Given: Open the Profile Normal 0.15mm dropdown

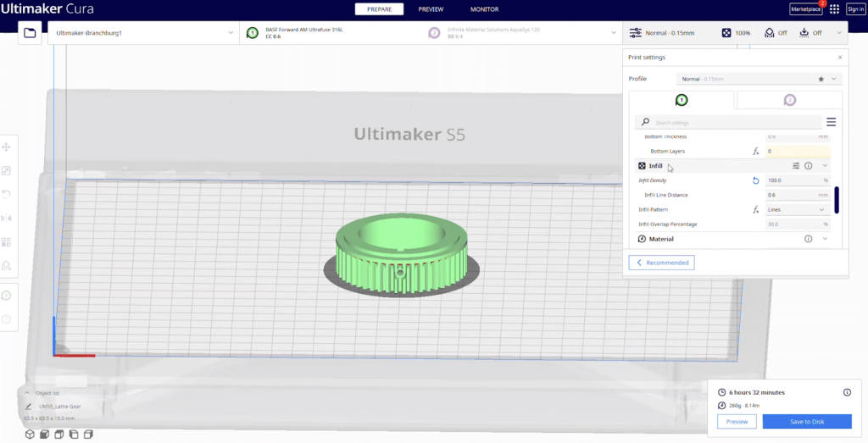Looking at the screenshot, I should (759, 79).
